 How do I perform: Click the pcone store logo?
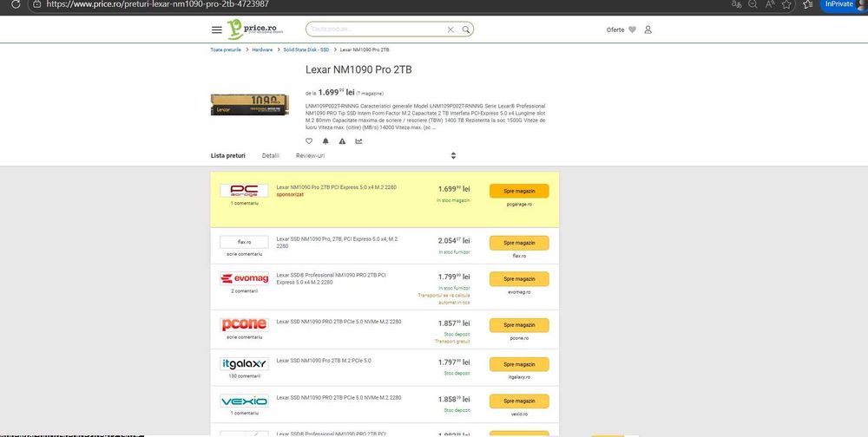pyautogui.click(x=244, y=324)
